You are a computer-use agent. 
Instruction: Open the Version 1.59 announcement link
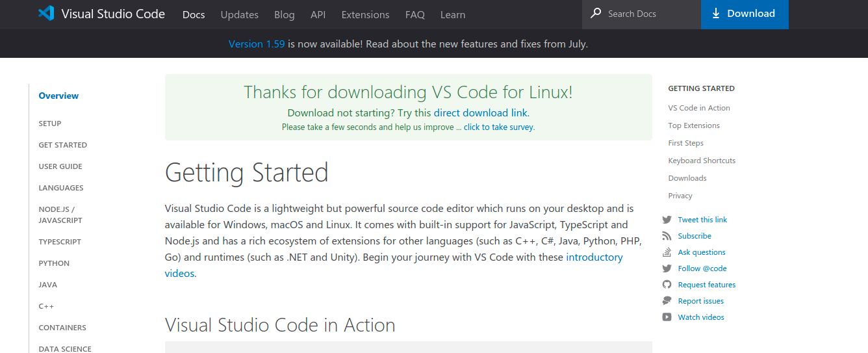tap(257, 44)
